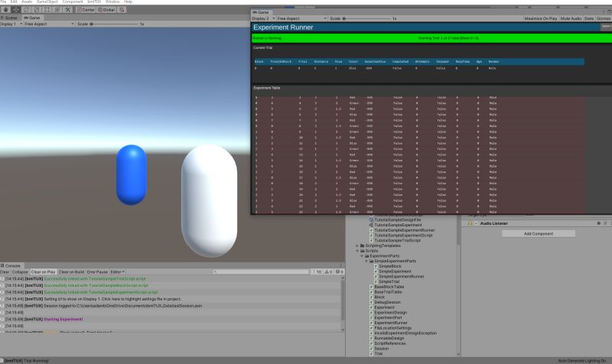Select the Transform tool in the toolbar
612x364 pixels.
point(57,9)
